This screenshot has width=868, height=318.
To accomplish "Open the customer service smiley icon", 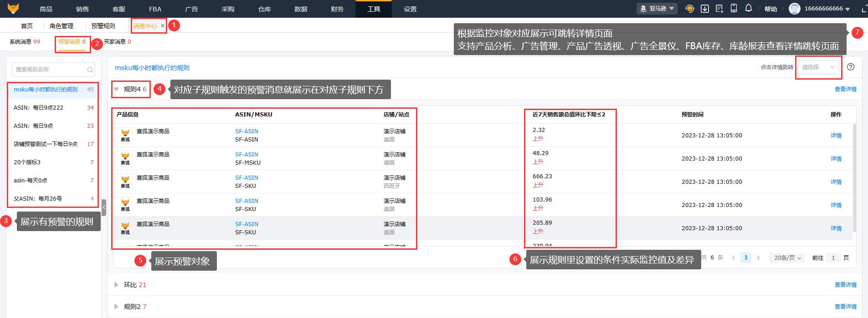I will pyautogui.click(x=690, y=9).
